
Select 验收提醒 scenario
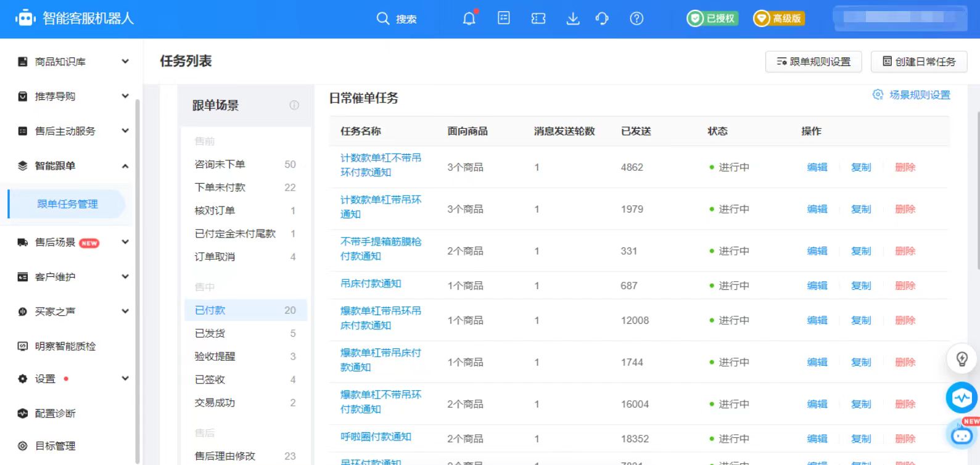click(245, 356)
